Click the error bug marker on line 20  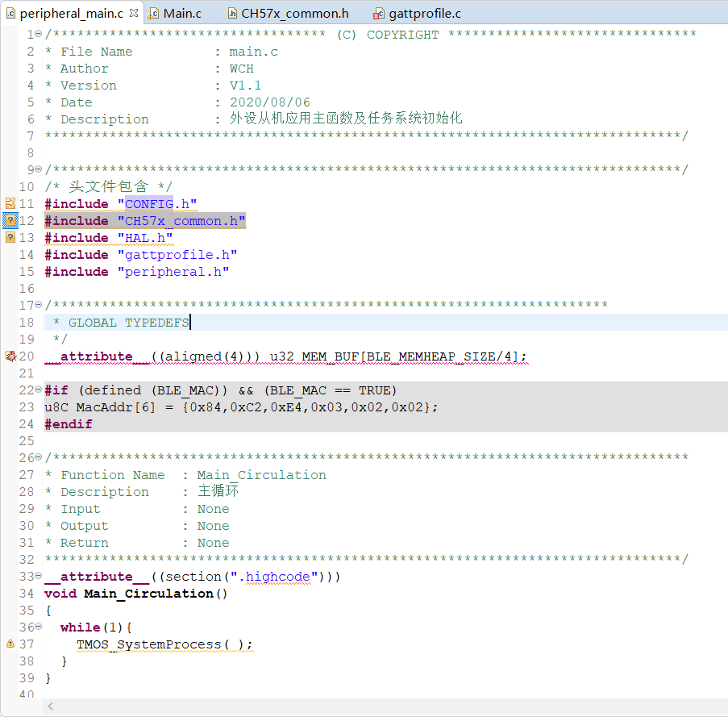tap(10, 356)
